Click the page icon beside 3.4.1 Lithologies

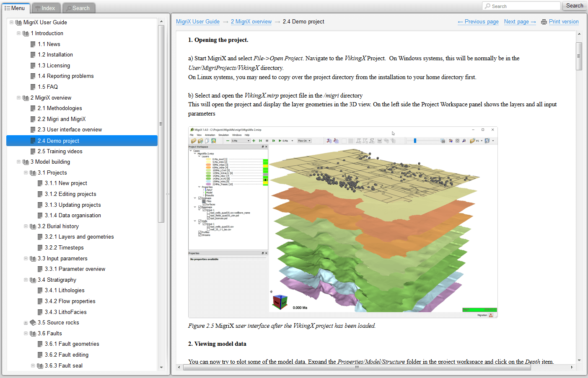[40, 291]
